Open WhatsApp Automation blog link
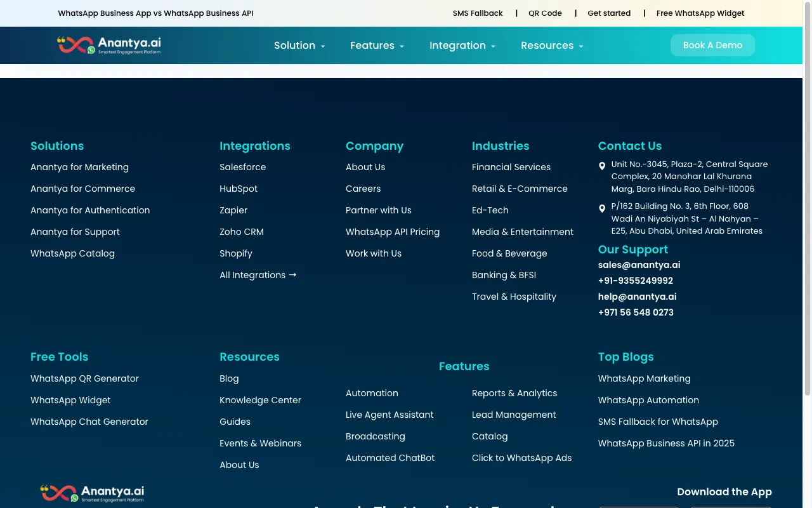The image size is (812, 508). coord(648,400)
